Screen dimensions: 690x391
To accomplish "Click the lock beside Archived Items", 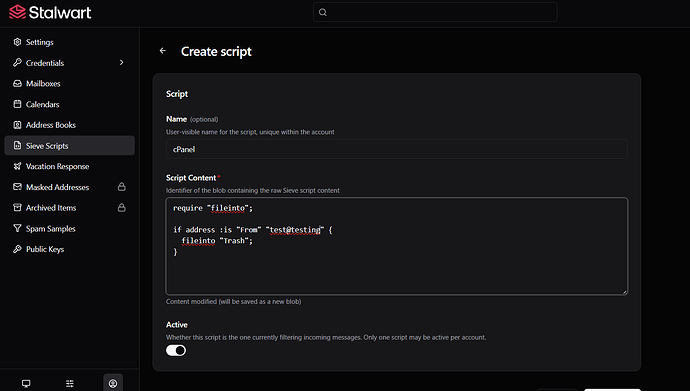I will pos(121,208).
